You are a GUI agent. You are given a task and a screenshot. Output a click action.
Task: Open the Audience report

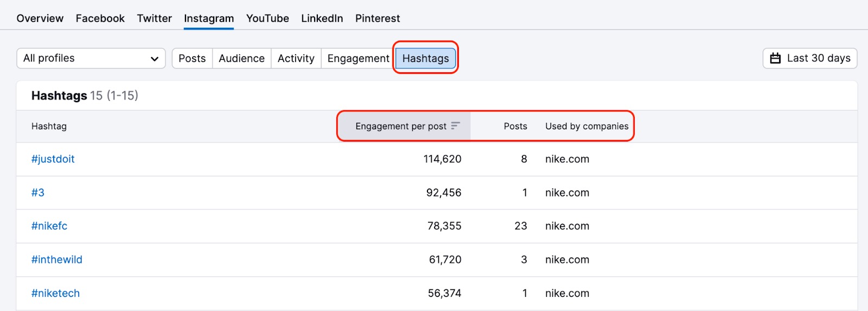[x=241, y=58]
